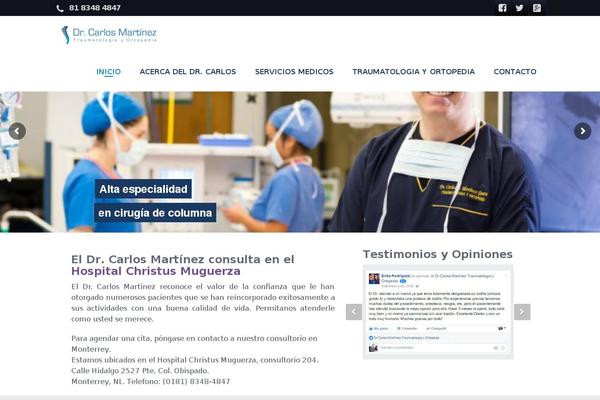Click the Testimonios y Opiniones heading

437,254
